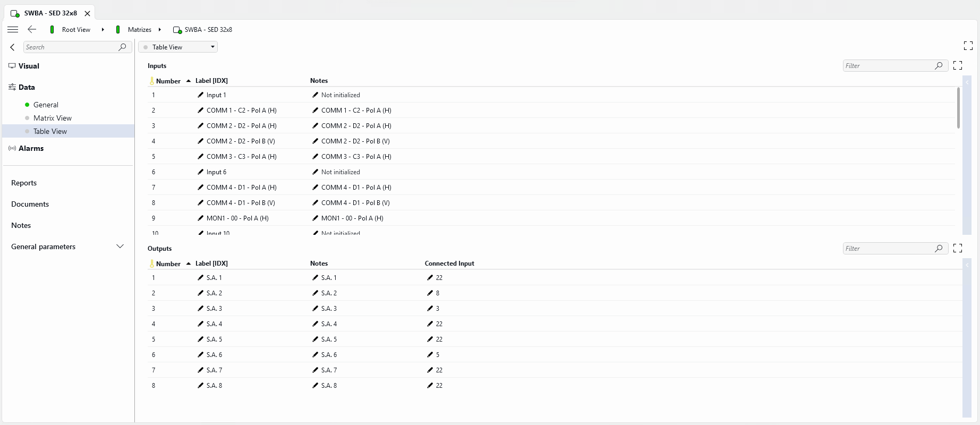The image size is (980, 425).
Task: Click connected input value for S.A. 5
Action: 439,339
